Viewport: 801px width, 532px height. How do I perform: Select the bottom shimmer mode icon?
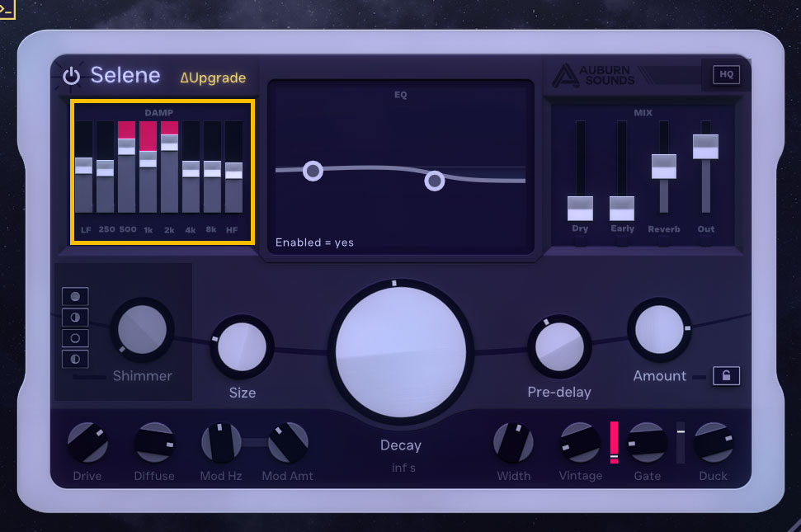75,358
